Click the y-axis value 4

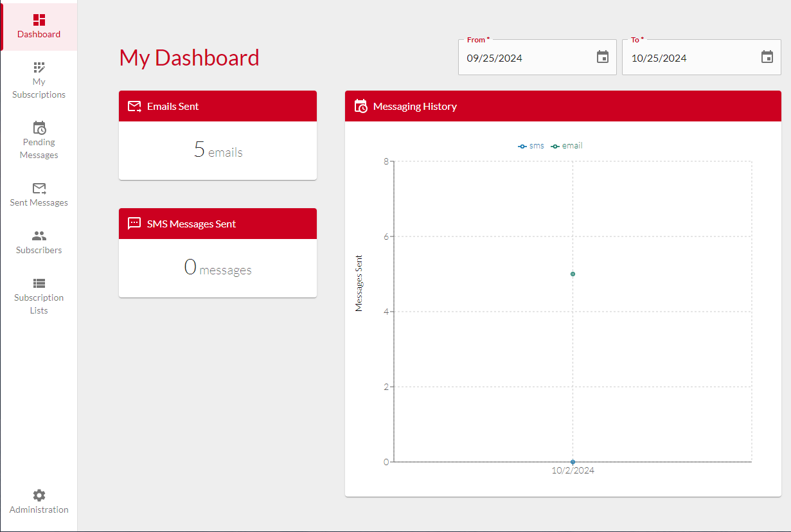click(386, 312)
